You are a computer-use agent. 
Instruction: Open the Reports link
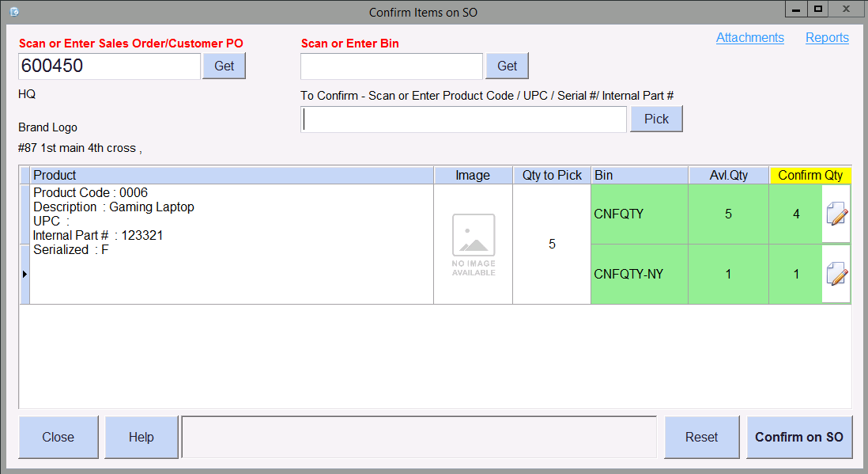[827, 38]
